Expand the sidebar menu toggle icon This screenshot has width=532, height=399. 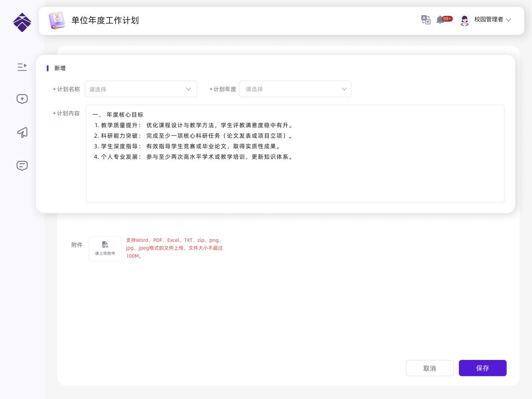[22, 67]
